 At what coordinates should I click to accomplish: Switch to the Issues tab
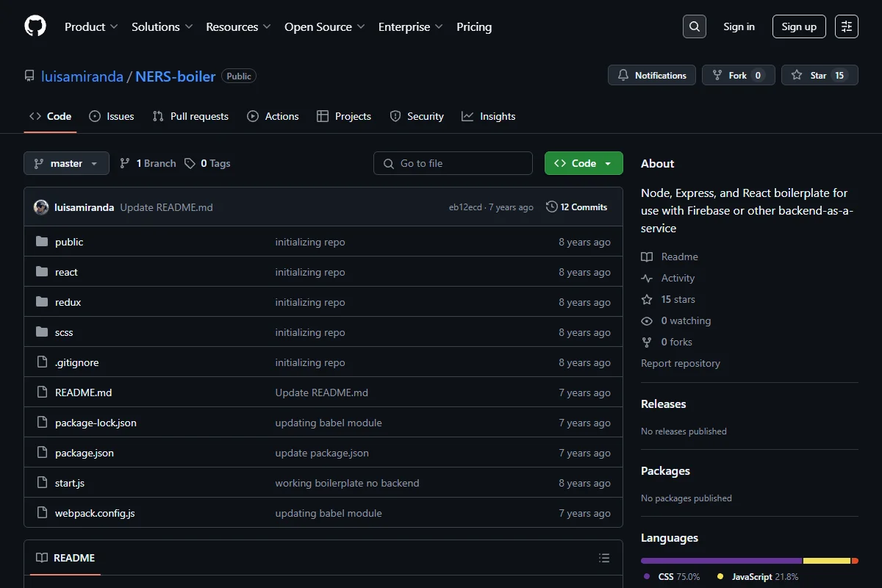[112, 116]
